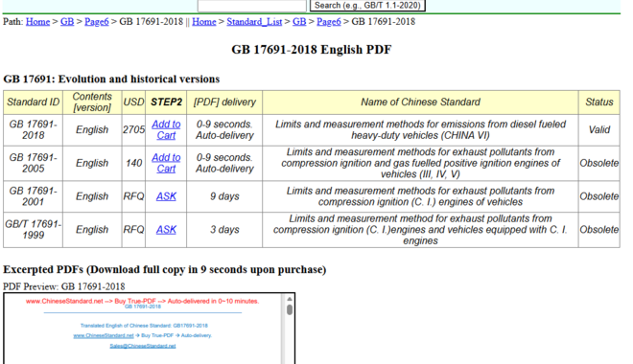Viewport: 633px width, 364px height.
Task: Open the first GB breadcrumb link
Action: coord(67,22)
